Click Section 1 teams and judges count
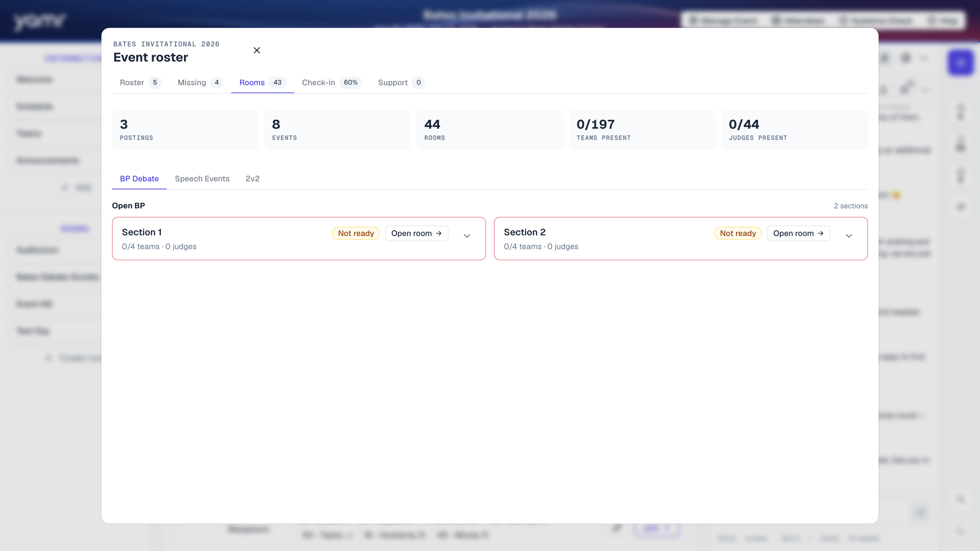The width and height of the screenshot is (980, 551). [x=159, y=247]
